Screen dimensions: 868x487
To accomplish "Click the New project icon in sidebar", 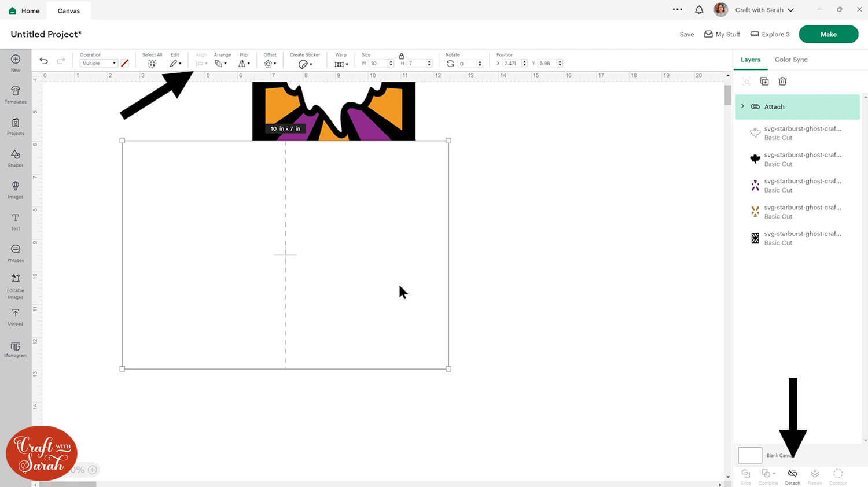I will (x=16, y=62).
